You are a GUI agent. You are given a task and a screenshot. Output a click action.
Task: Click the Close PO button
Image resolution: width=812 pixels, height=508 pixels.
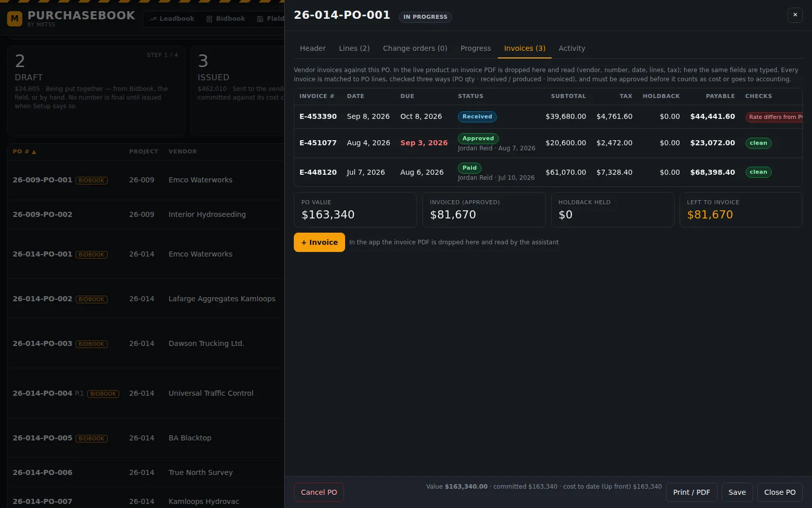(780, 492)
